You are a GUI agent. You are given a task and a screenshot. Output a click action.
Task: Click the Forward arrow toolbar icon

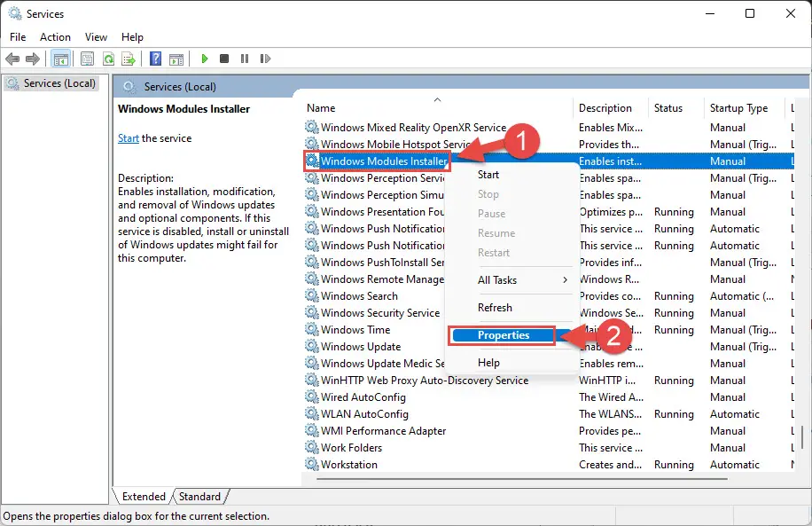[x=33, y=59]
